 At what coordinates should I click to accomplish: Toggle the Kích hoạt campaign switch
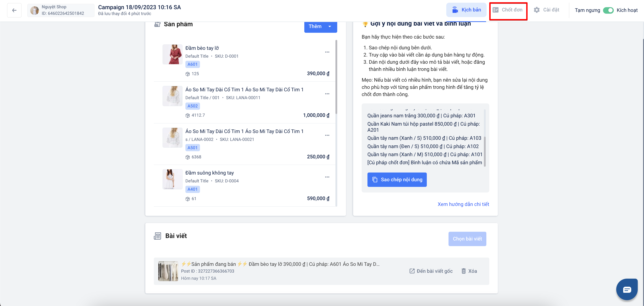pos(608,10)
